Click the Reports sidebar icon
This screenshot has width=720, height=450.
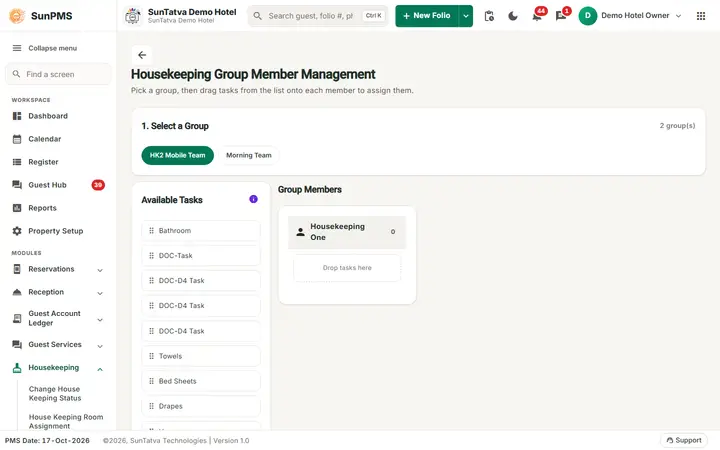click(x=17, y=208)
